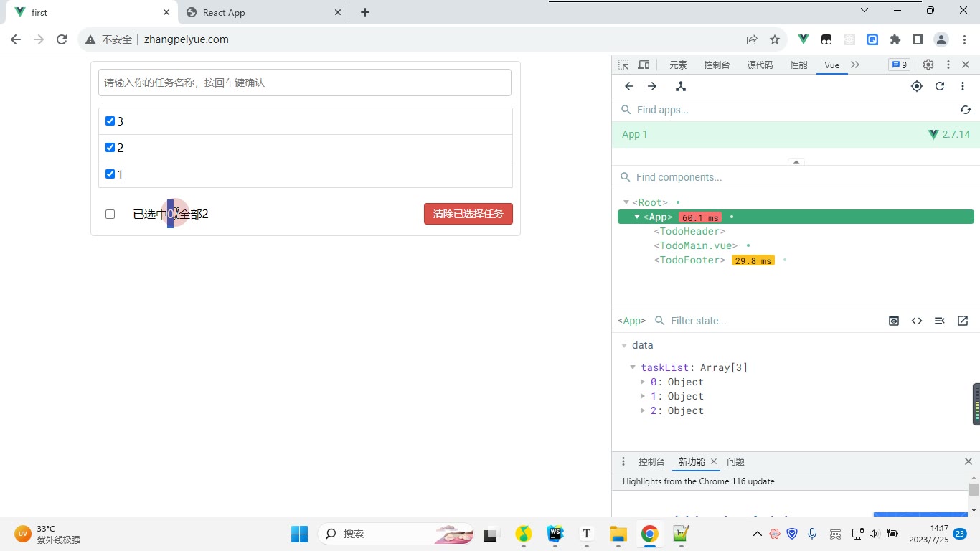
Task: Click the select component target icon
Action: 917,86
